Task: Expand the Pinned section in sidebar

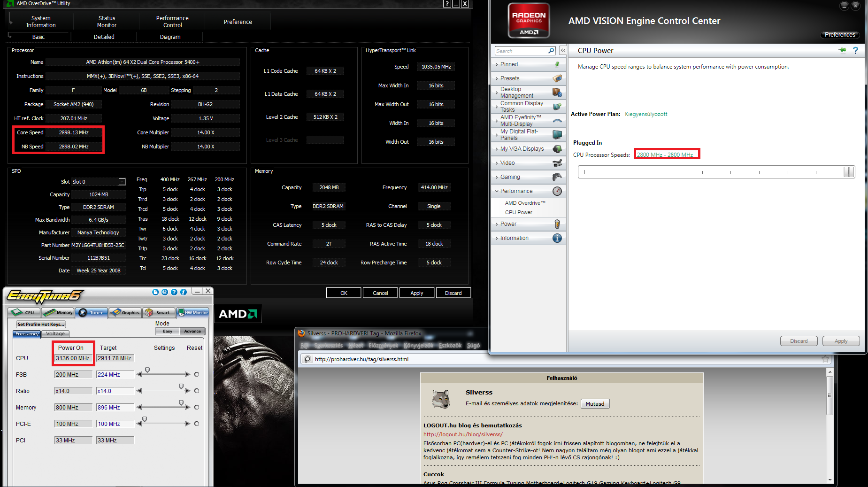Action: [x=528, y=64]
